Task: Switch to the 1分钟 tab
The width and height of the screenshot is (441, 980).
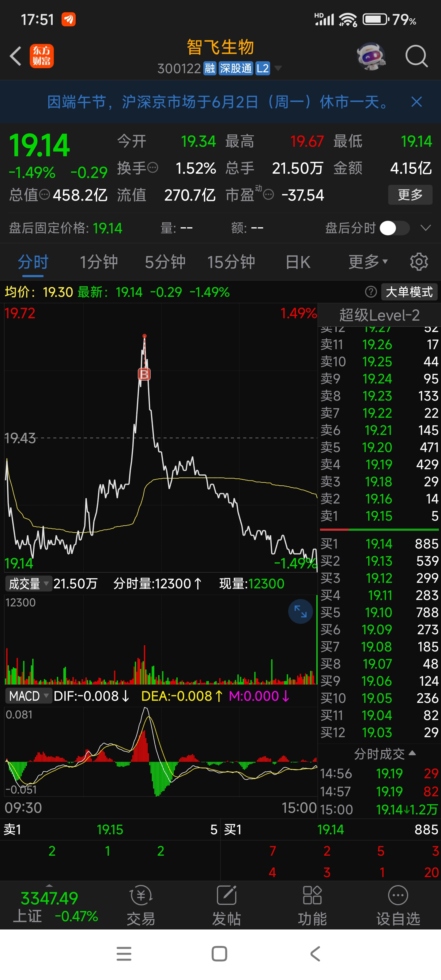Action: (x=99, y=262)
